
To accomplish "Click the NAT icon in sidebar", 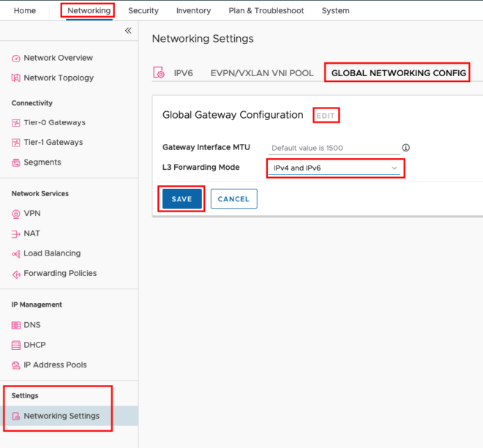I will tap(16, 234).
